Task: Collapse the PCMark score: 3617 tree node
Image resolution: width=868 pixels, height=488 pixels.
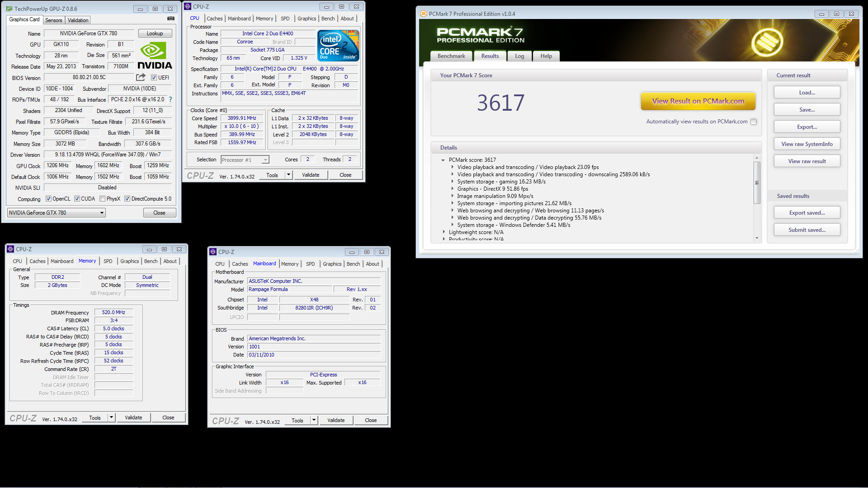Action: [443, 160]
